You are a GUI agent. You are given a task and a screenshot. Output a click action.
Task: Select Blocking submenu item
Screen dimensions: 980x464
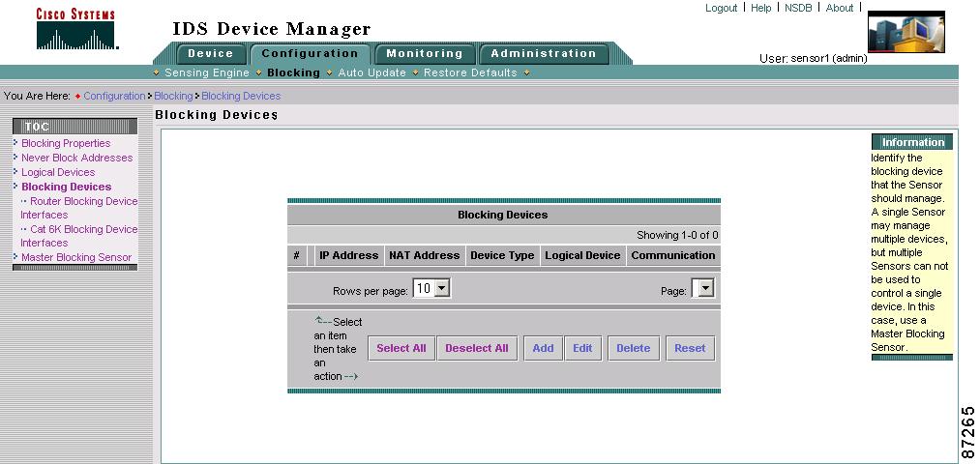click(293, 72)
